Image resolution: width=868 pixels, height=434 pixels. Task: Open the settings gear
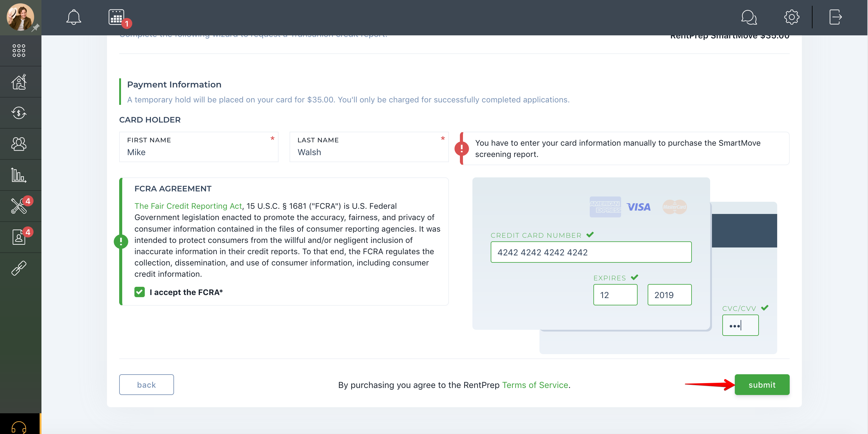click(791, 17)
